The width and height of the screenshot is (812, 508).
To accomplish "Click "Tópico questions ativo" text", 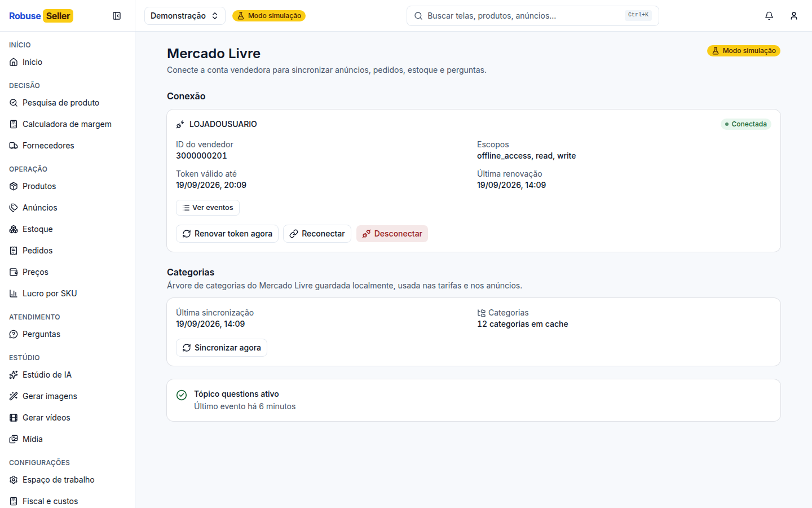I will (x=236, y=394).
